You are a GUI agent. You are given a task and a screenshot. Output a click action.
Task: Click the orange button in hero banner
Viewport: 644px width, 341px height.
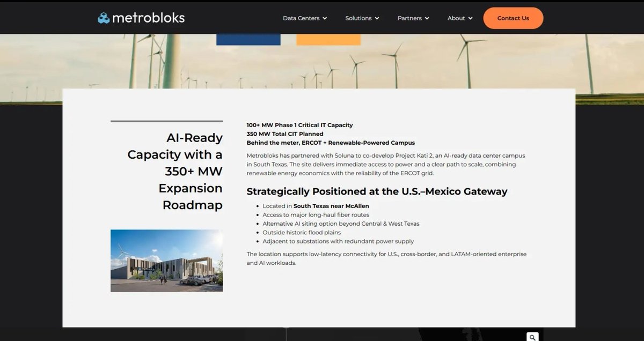(x=328, y=40)
